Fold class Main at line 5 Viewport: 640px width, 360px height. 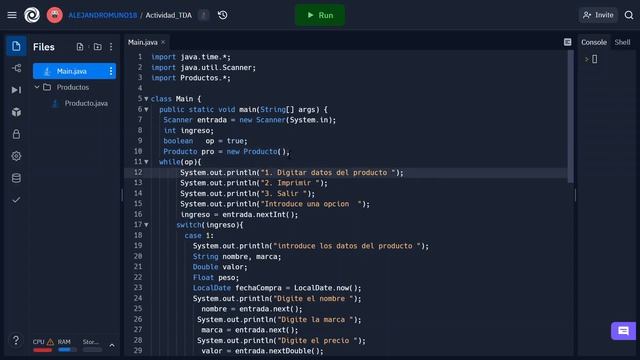tap(146, 99)
